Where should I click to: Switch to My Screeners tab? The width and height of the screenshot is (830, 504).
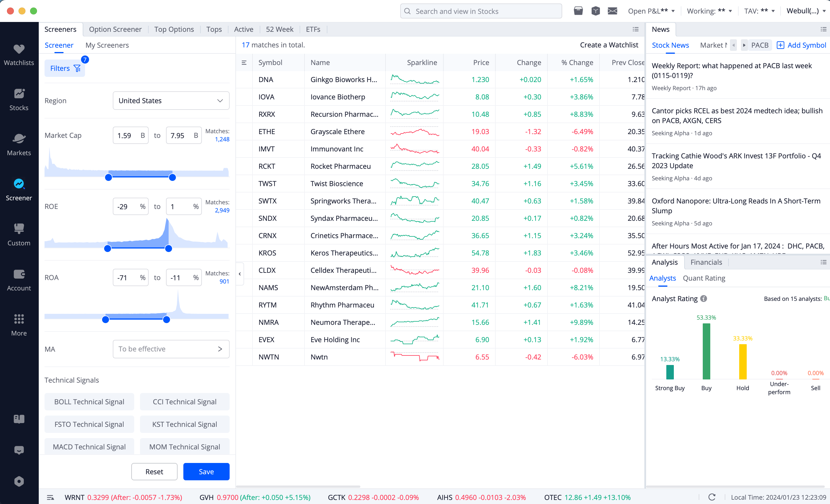point(107,45)
